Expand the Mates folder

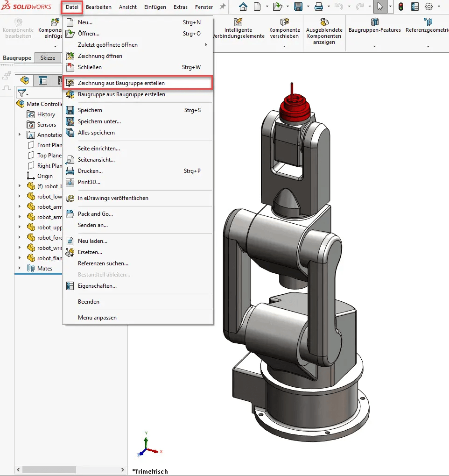click(20, 268)
